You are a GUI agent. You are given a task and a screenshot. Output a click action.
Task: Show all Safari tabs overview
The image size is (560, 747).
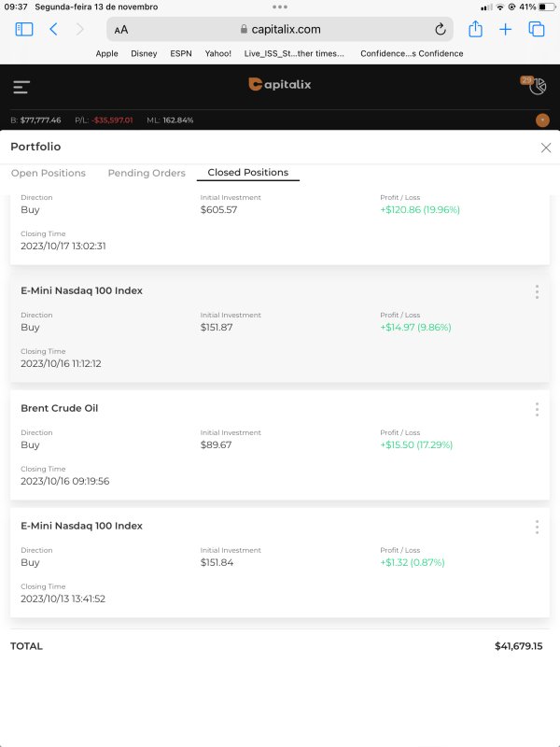[537, 29]
